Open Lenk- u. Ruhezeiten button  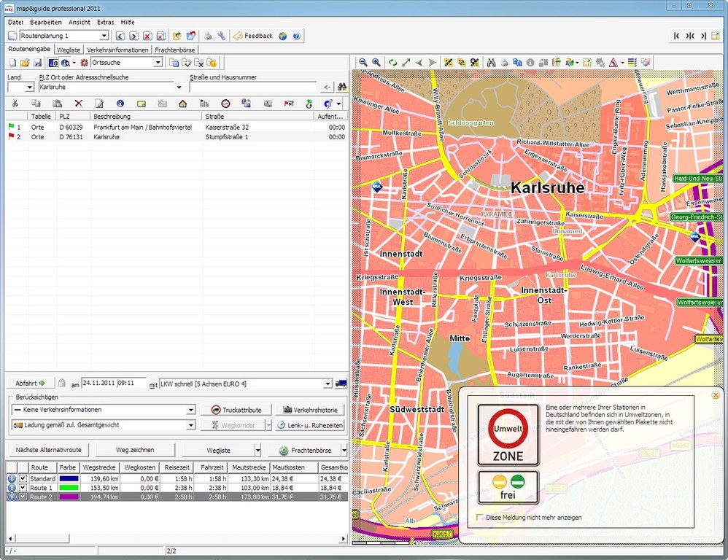[x=310, y=425]
